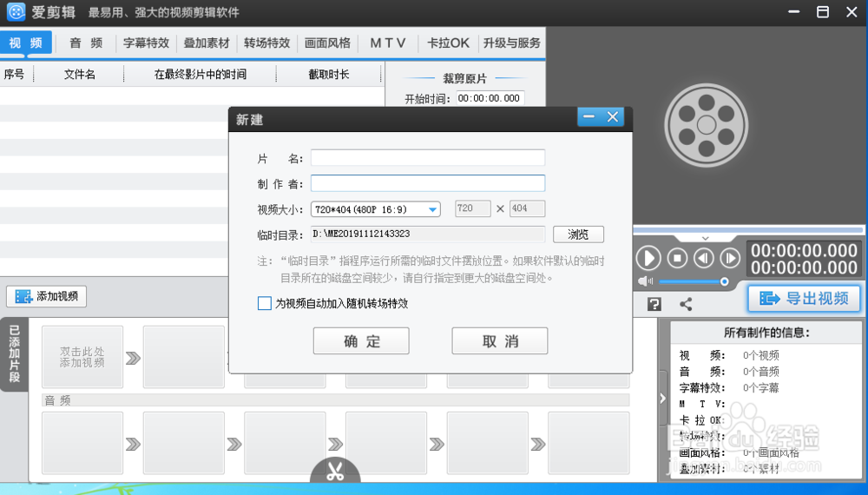Click the play button in preview controls
868x495 pixels.
pyautogui.click(x=648, y=258)
